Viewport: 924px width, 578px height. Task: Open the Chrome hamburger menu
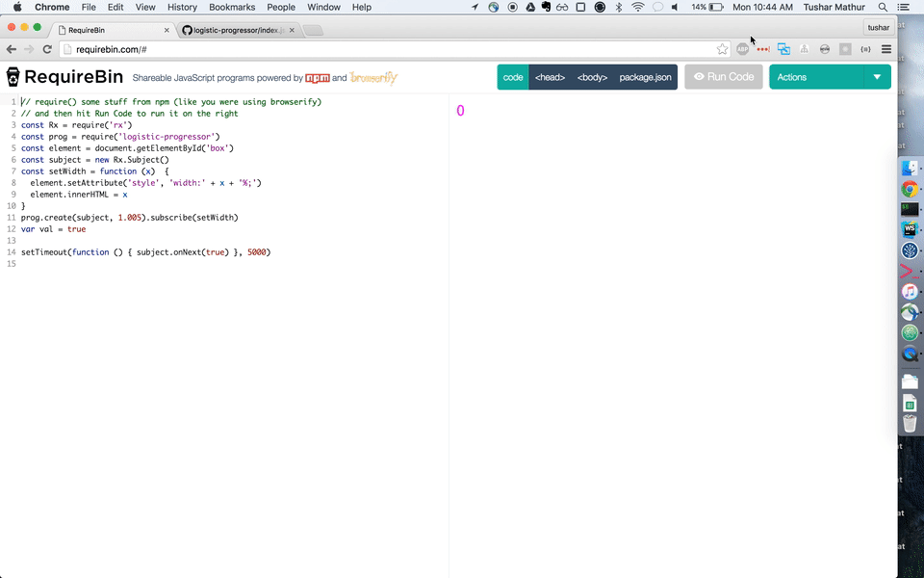pos(886,49)
